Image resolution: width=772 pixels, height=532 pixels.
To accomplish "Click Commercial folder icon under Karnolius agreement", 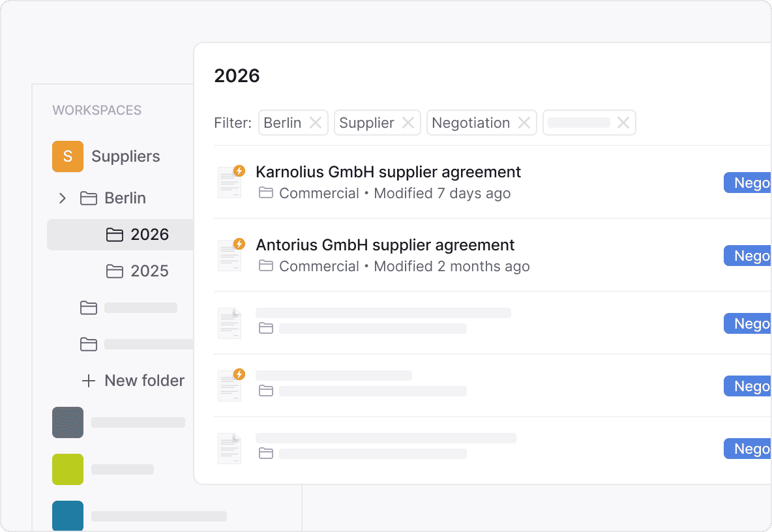I will [x=266, y=193].
